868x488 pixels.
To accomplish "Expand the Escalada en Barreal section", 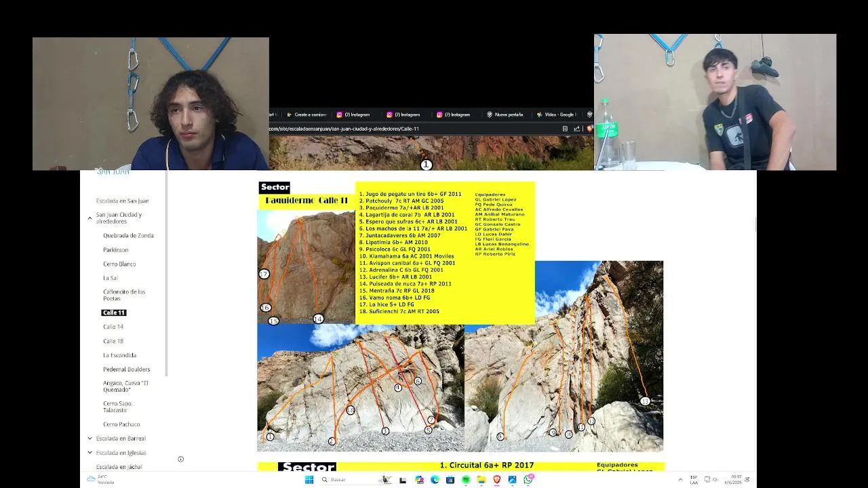I will pos(90,439).
